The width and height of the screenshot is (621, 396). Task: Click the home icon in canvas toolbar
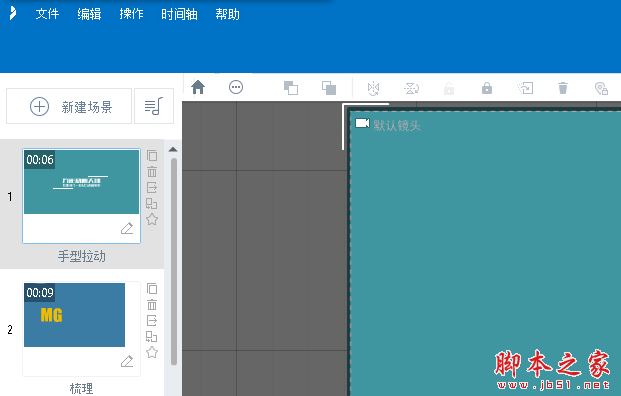pos(198,87)
